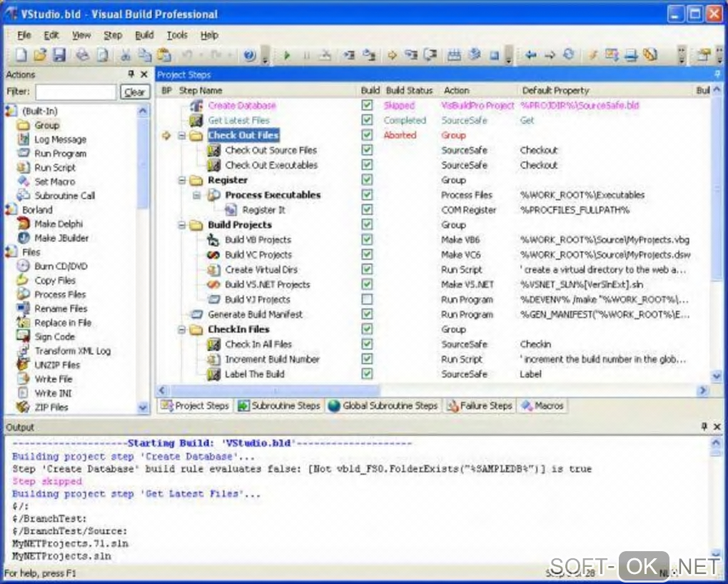The width and height of the screenshot is (728, 584).
Task: Click the Filter input field
Action: (x=76, y=92)
